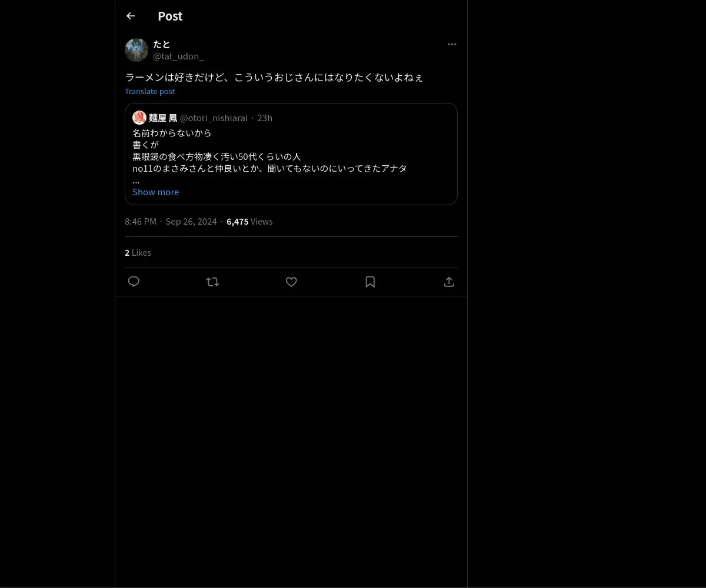Open the three-dot more options menu

tap(452, 45)
